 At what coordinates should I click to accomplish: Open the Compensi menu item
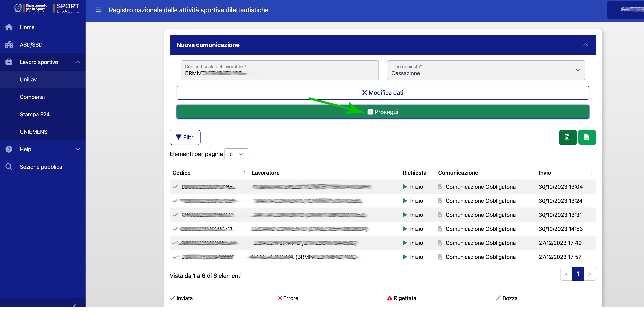32,97
